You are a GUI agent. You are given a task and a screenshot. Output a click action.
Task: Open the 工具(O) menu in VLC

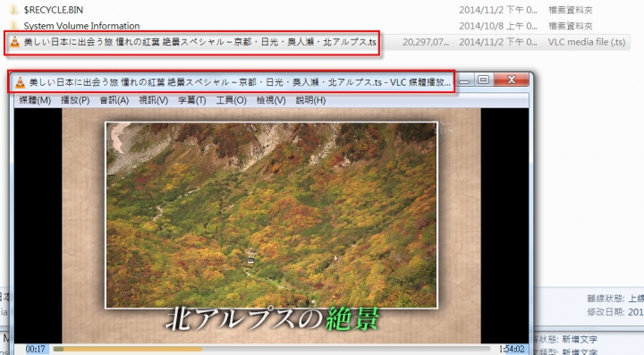point(232,100)
